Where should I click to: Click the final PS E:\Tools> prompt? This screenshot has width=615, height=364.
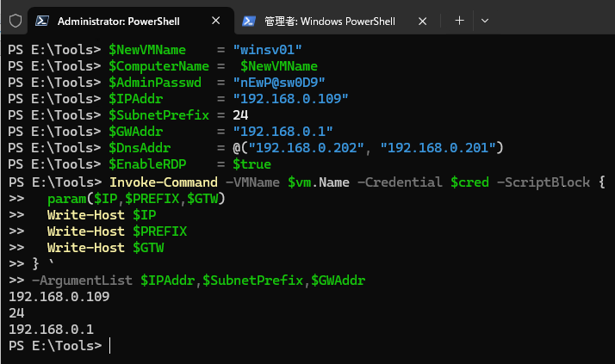pyautogui.click(x=55, y=346)
